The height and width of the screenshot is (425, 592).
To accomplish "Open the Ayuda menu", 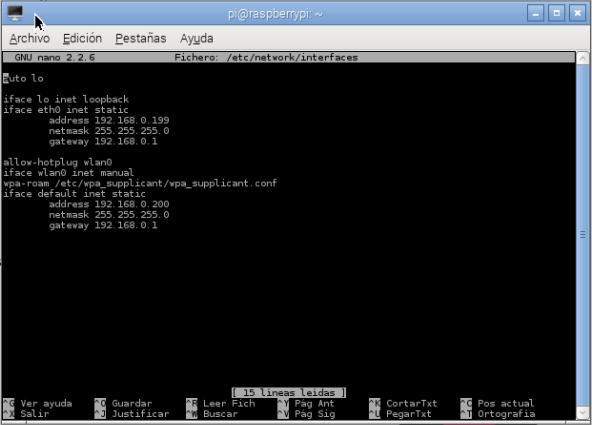I will (196, 38).
